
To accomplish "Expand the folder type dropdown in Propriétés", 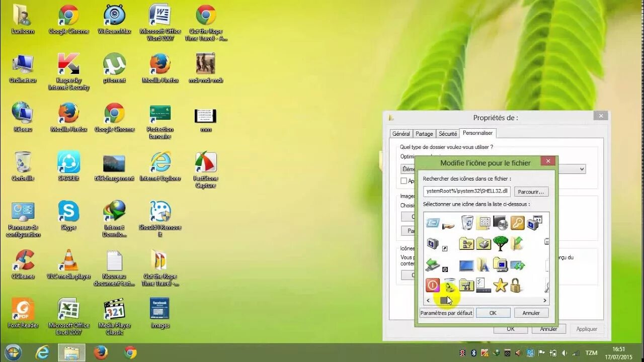I will click(582, 169).
